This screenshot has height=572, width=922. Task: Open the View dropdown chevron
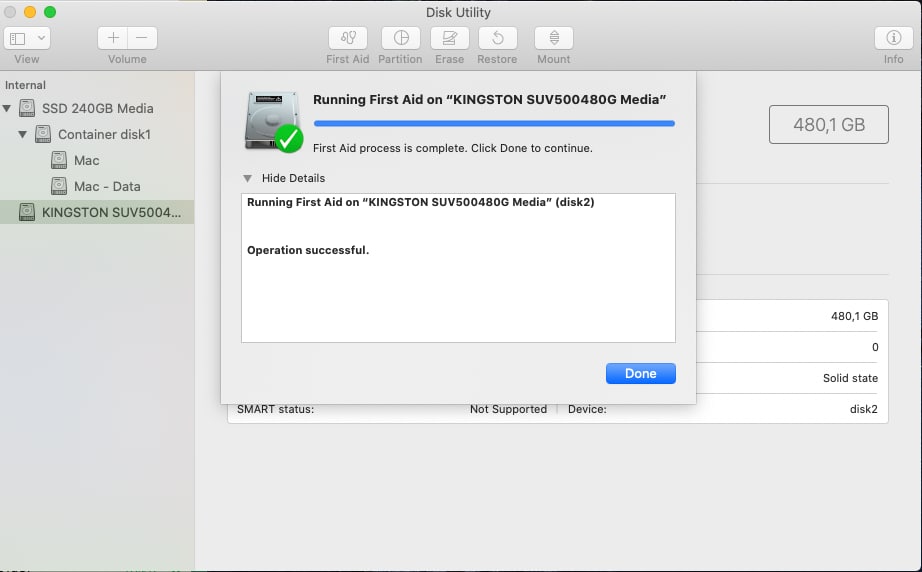(x=41, y=38)
